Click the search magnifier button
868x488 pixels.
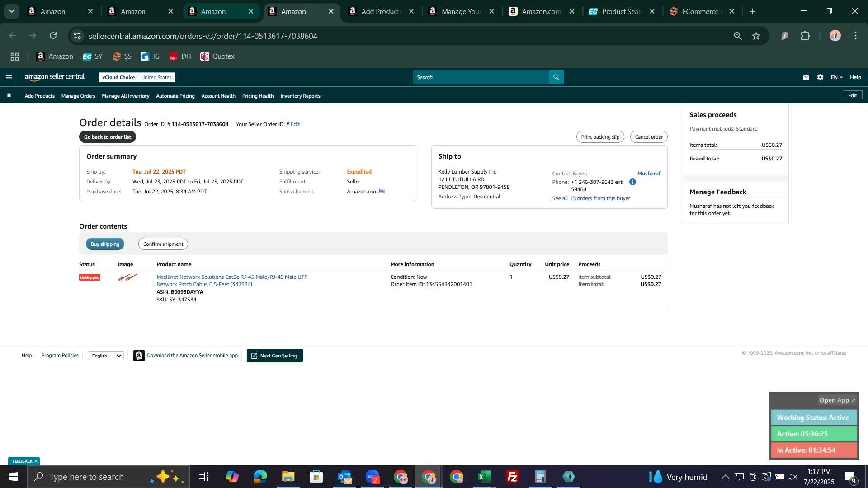pos(556,77)
